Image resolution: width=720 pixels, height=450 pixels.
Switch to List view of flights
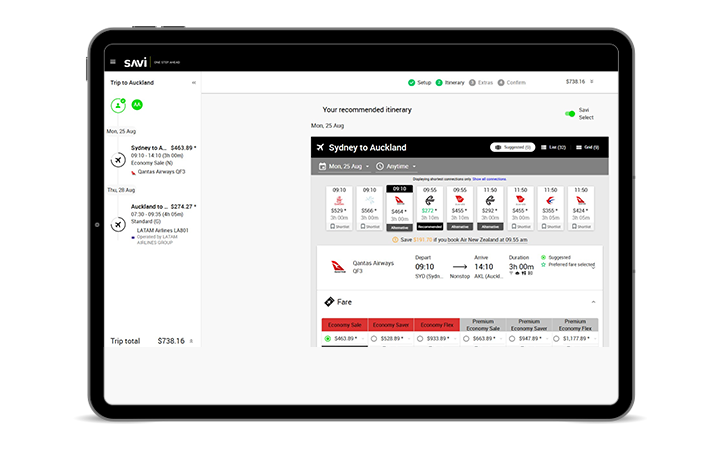552,147
